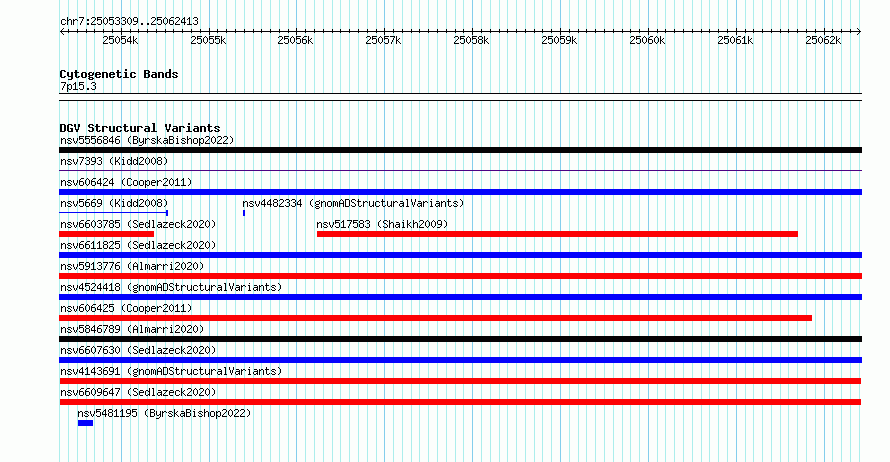Image resolution: width=890 pixels, height=462 pixels.
Task: Open the nsv4143691 (gnomADStructuralVariants) label
Action: (171, 371)
